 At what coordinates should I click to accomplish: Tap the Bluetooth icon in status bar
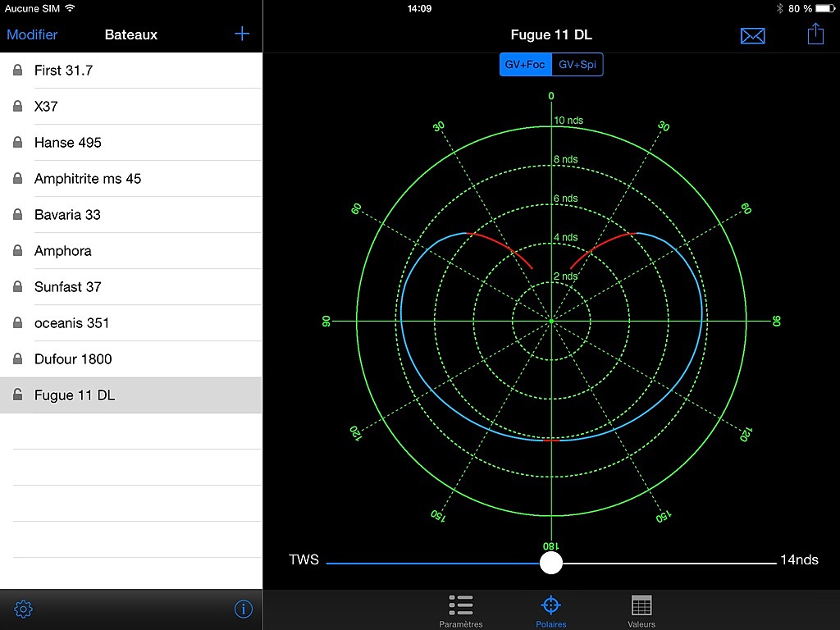[779, 8]
